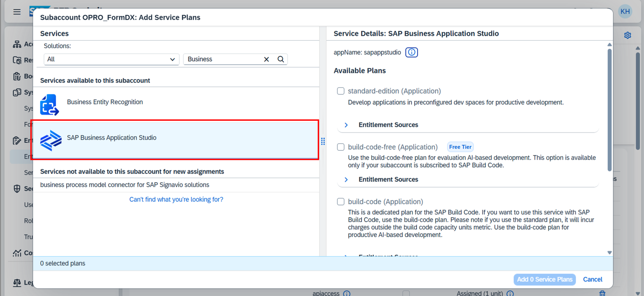Click Cancel in the dialog

(x=592, y=279)
